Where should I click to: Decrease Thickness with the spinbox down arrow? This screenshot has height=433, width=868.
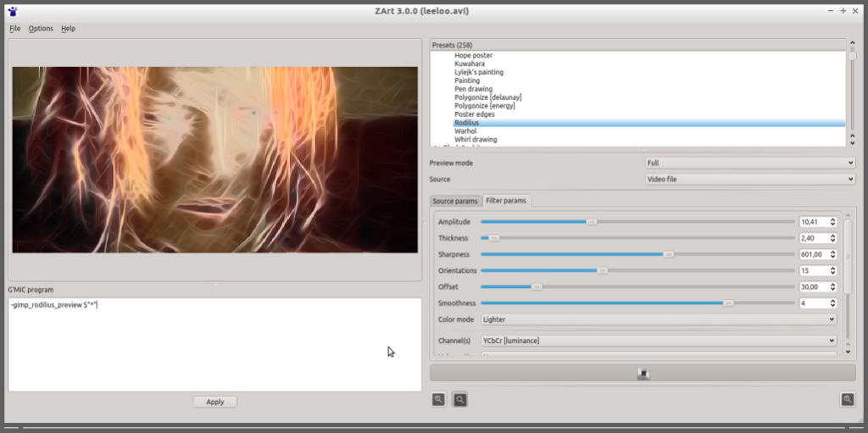tap(832, 241)
